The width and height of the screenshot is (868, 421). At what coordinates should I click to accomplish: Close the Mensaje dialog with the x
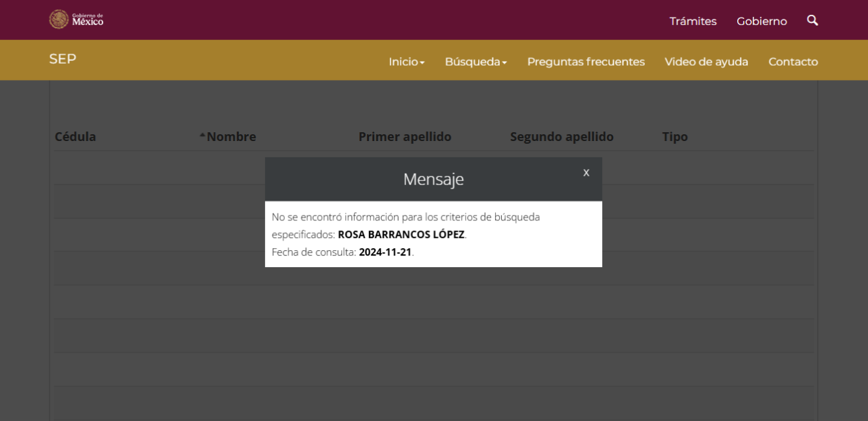(586, 172)
